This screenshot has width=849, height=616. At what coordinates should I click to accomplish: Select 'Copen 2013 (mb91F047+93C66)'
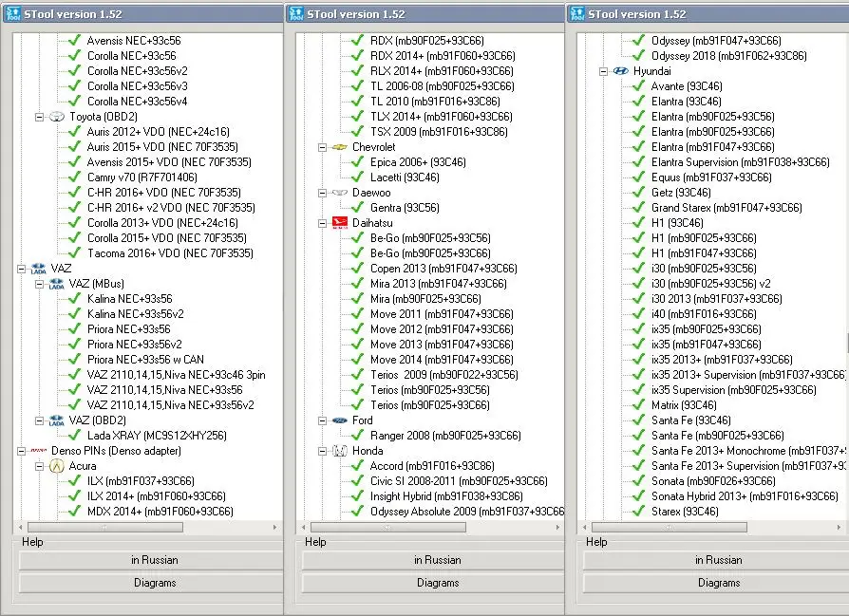click(x=443, y=269)
